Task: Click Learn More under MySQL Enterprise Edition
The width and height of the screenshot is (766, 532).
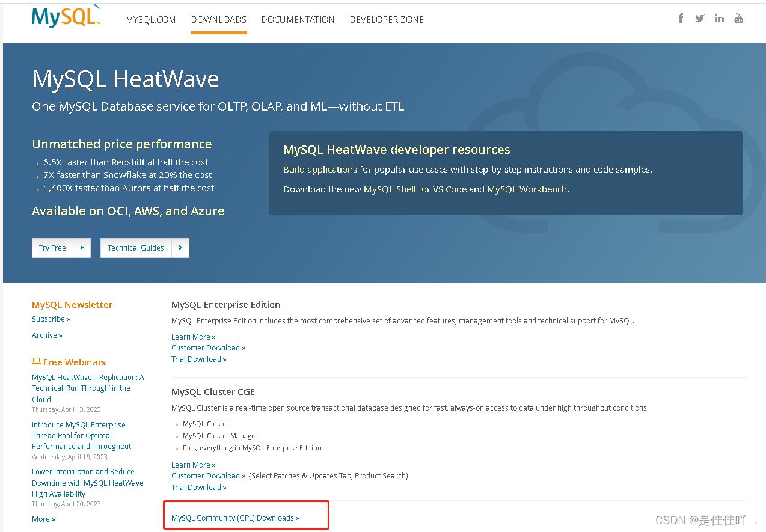Action: coord(193,337)
